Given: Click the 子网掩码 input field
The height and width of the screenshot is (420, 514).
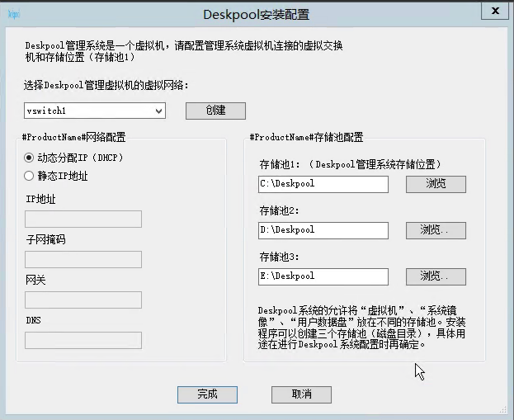Looking at the screenshot, I should tap(83, 259).
